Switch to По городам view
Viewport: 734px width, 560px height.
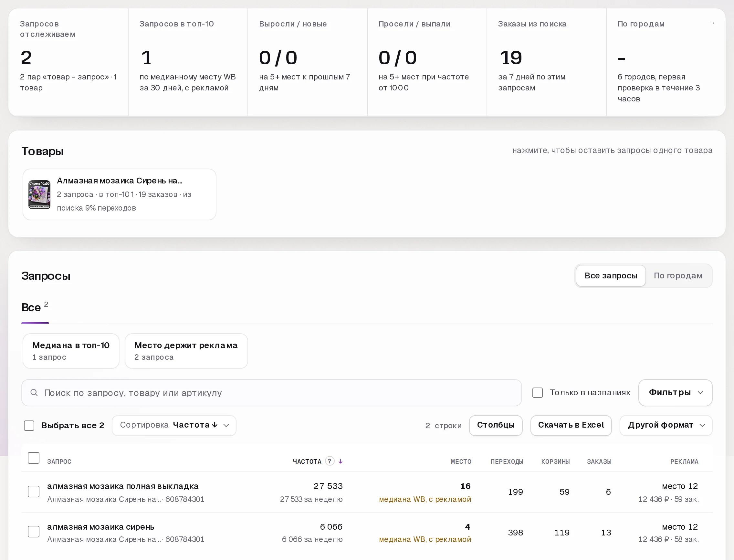point(678,276)
